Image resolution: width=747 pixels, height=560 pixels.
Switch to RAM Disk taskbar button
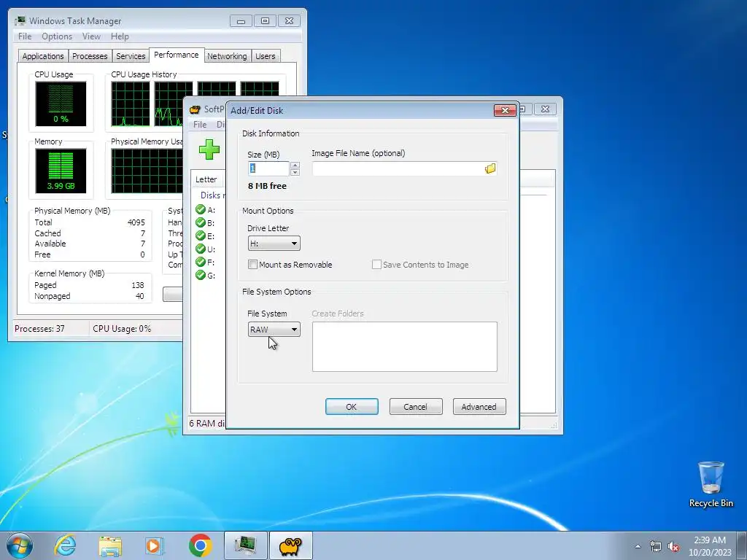pos(290,545)
